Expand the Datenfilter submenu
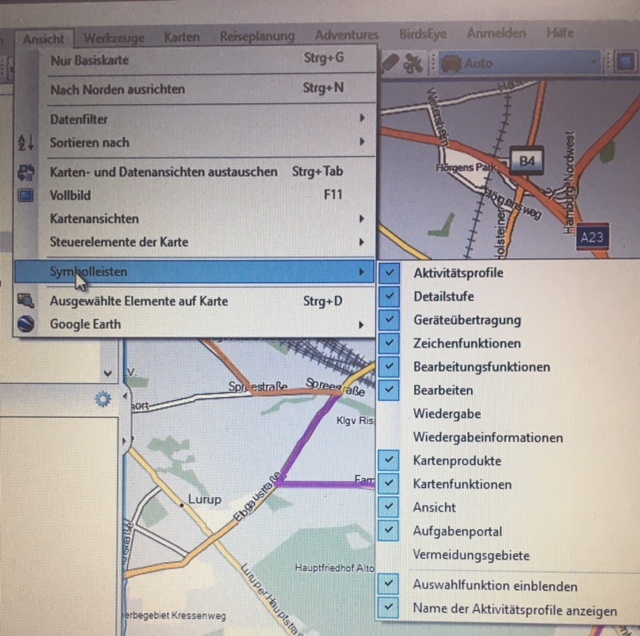This screenshot has height=636, width=640. point(200,119)
